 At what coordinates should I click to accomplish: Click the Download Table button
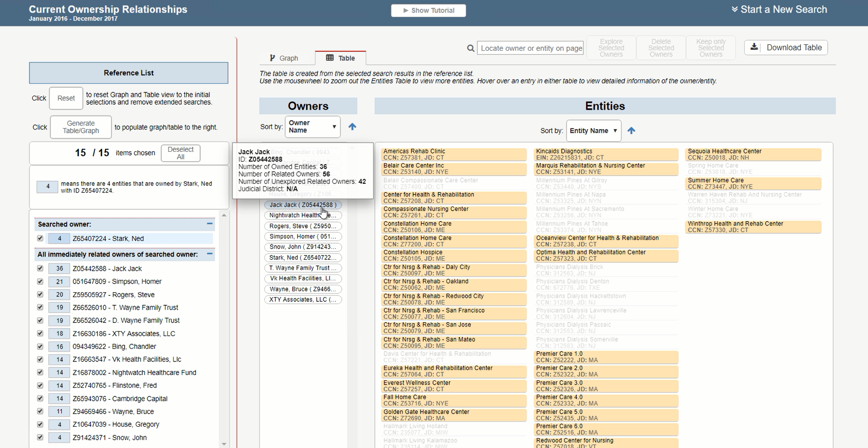tap(786, 48)
